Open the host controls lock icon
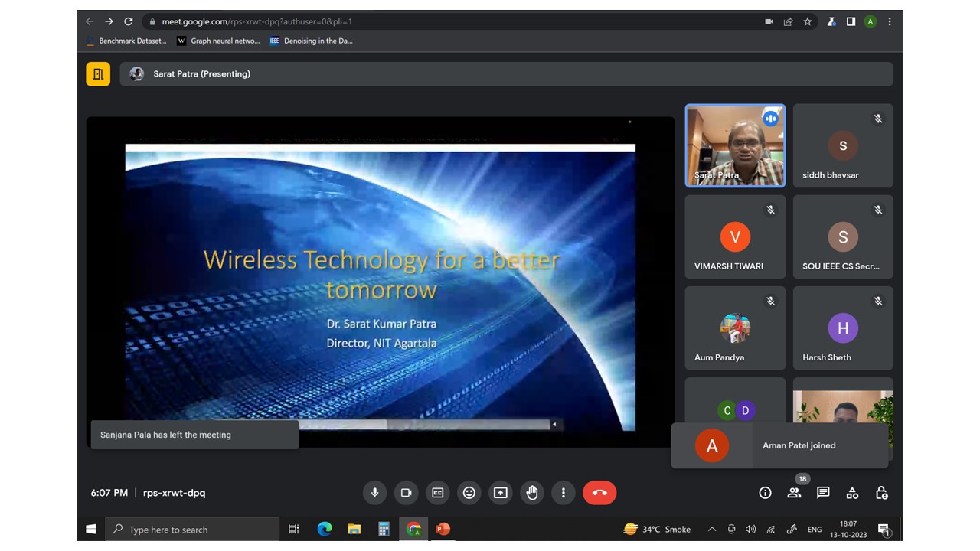 pos(881,493)
